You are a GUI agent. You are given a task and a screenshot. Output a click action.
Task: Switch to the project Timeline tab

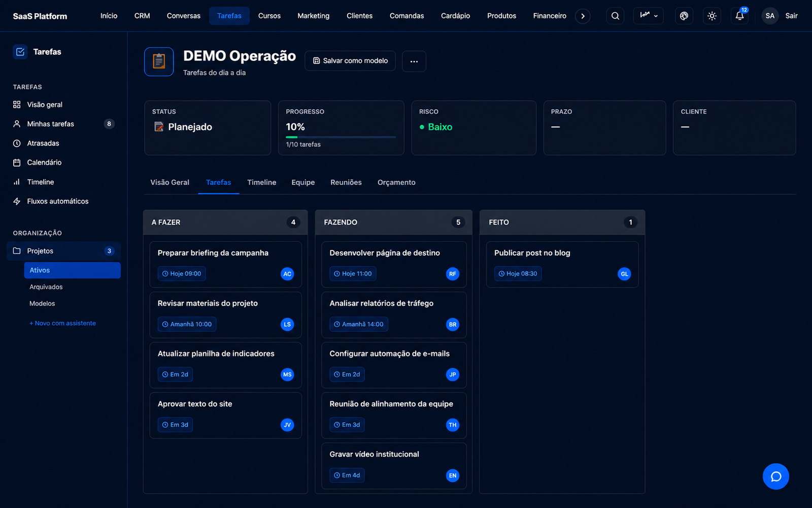262,182
